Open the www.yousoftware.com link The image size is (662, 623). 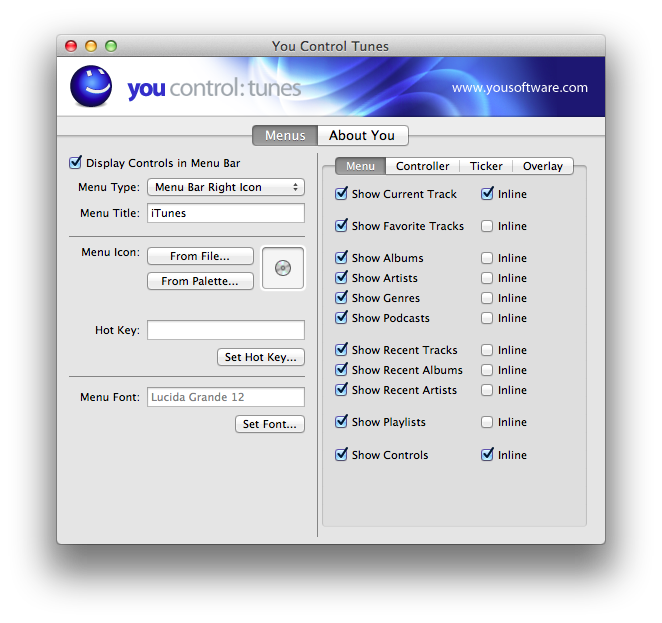(520, 88)
